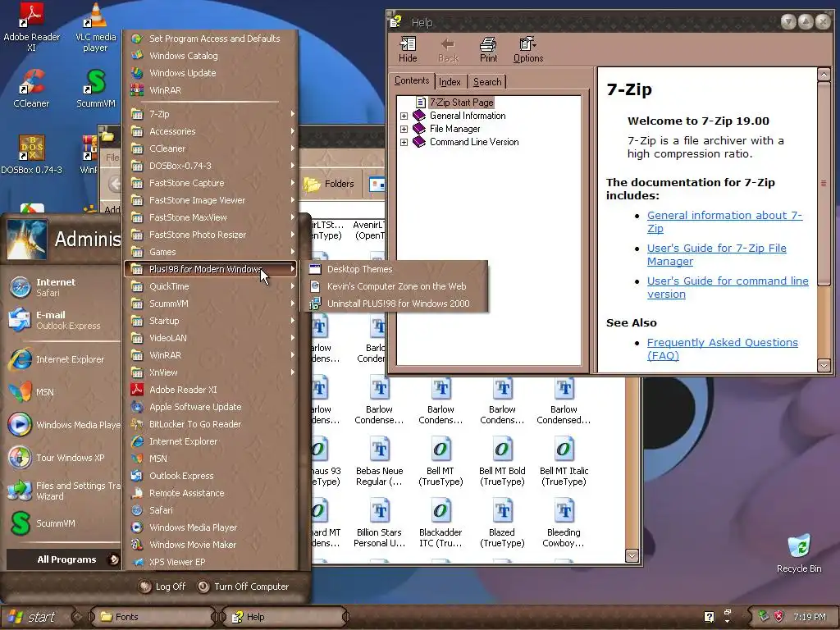Select the Contents tab in Help
The width and height of the screenshot is (840, 630).
click(412, 80)
